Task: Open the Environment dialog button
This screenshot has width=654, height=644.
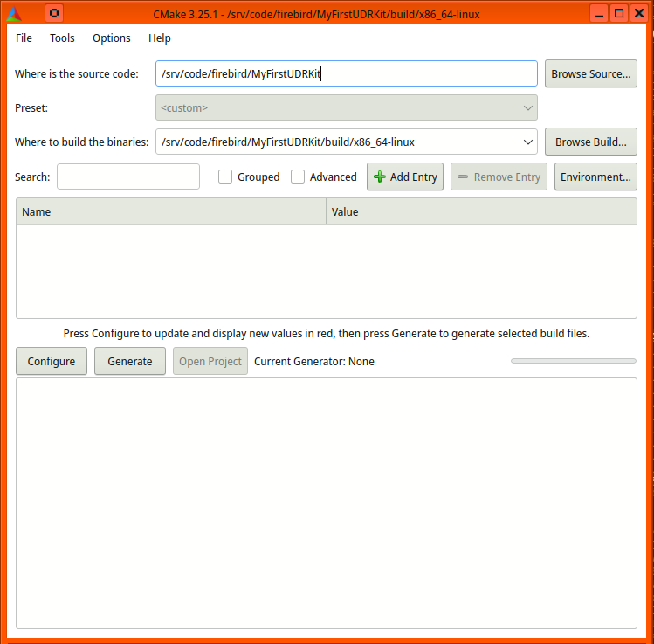Action: coord(595,177)
